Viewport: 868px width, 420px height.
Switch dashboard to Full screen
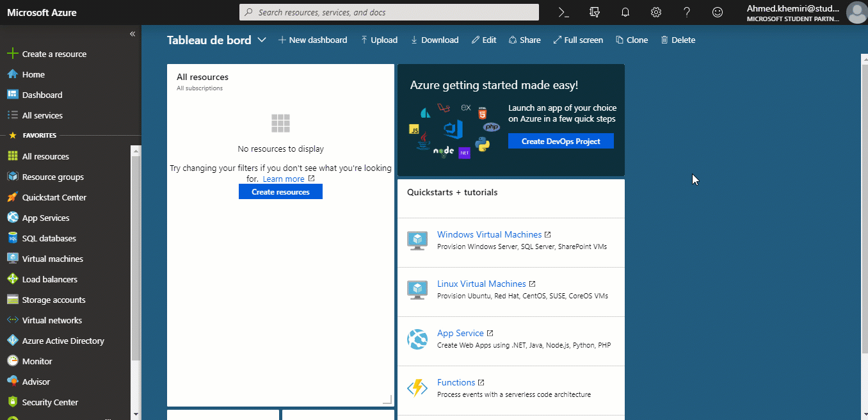click(x=578, y=40)
